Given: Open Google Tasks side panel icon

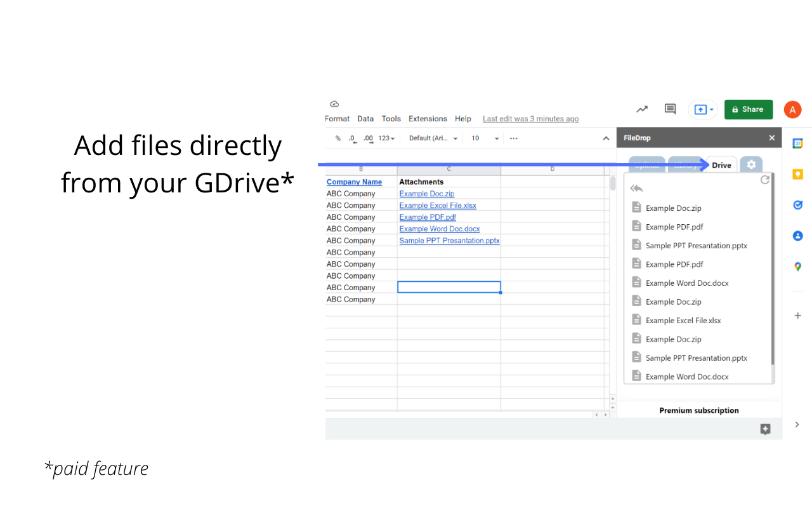Looking at the screenshot, I should [x=798, y=204].
